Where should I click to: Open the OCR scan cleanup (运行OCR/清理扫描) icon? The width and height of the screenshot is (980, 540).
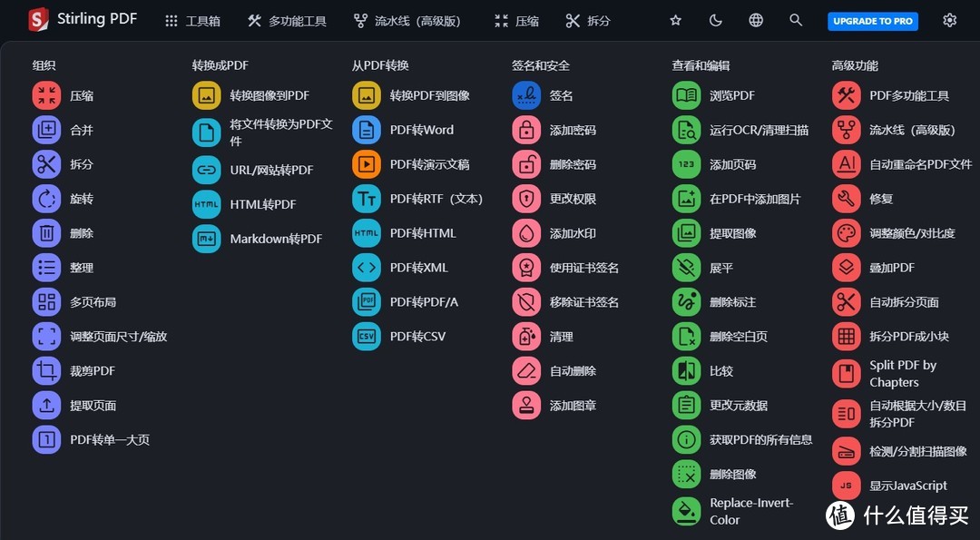pos(686,130)
